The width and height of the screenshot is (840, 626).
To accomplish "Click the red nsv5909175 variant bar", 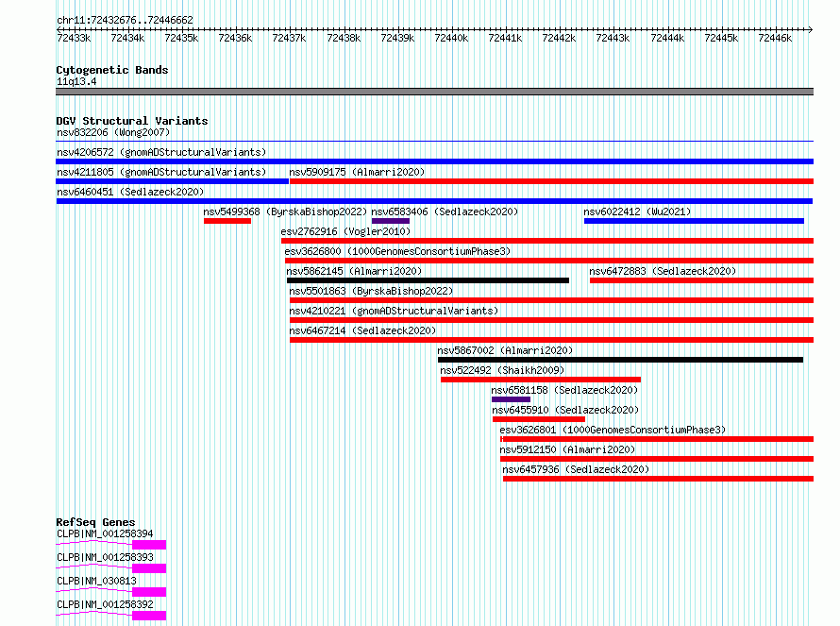I will pos(551,181).
